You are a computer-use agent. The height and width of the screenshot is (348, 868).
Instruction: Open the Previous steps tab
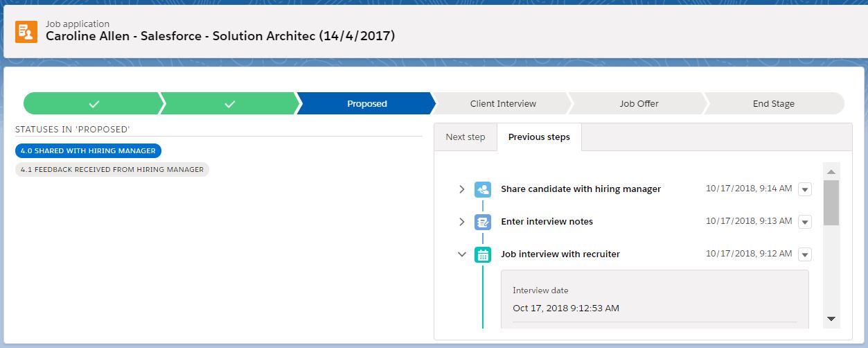click(x=539, y=137)
